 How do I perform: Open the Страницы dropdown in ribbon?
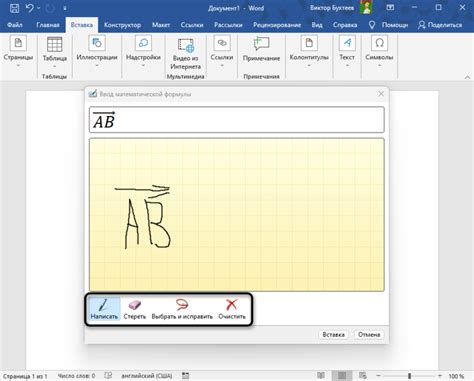18,52
